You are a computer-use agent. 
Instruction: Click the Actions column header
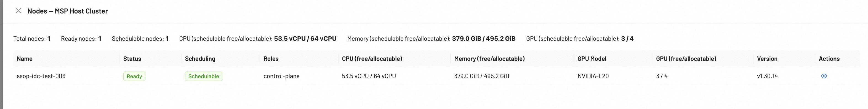coord(829,59)
